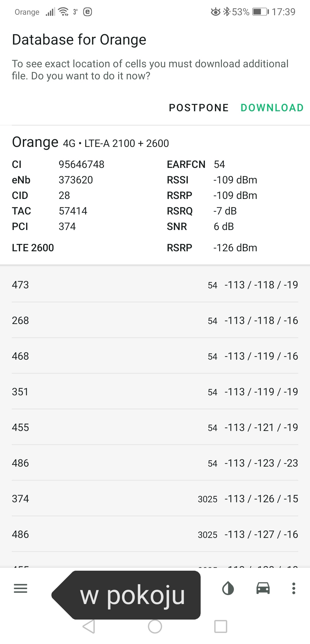Tap the Android home circle button
The image size is (310, 644).
155,626
